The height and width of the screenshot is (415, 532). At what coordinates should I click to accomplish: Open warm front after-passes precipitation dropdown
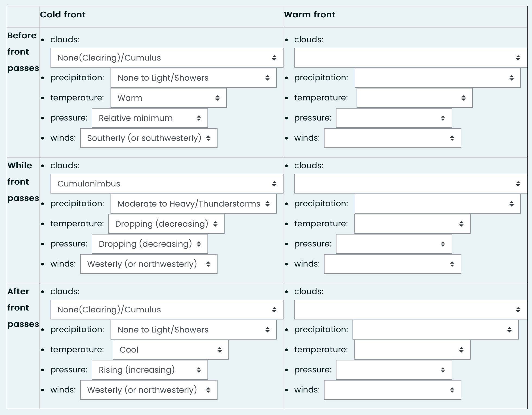tap(435, 330)
